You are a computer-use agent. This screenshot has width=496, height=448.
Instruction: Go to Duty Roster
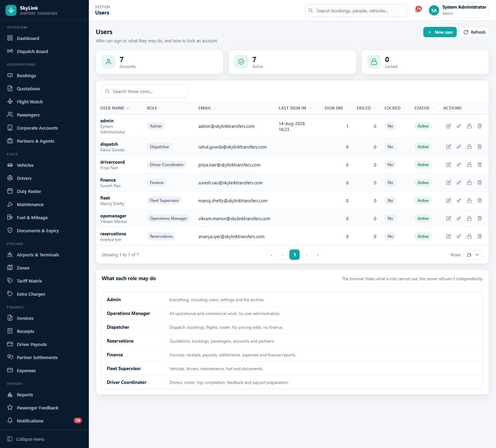pos(44,191)
